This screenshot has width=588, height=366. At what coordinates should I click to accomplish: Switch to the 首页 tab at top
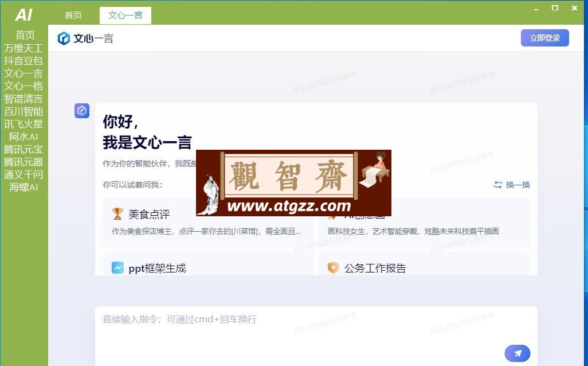click(x=73, y=15)
